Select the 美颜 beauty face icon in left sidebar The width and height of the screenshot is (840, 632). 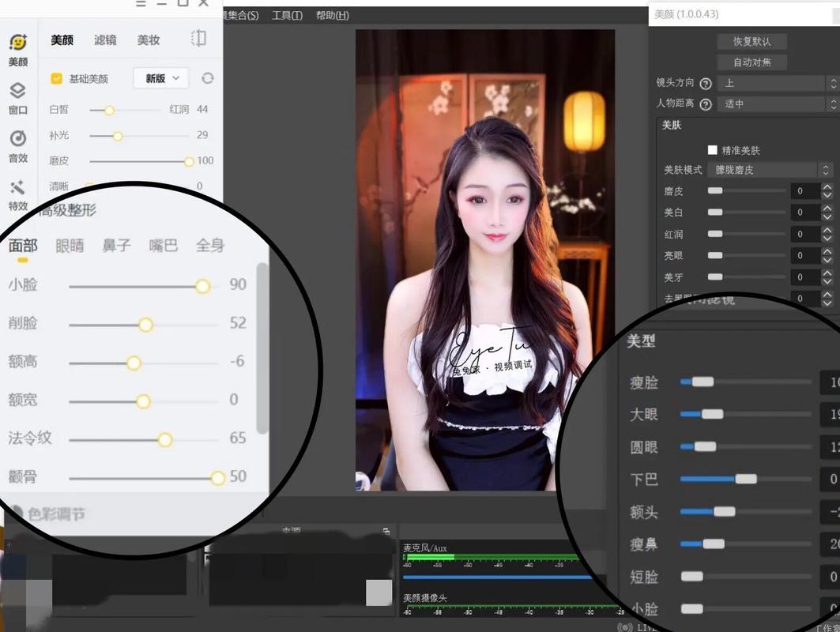[17, 43]
